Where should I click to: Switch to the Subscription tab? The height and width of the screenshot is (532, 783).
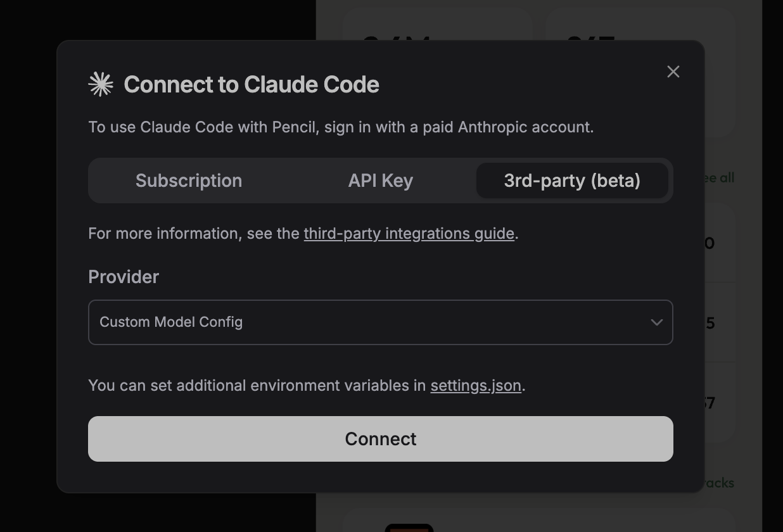[189, 180]
